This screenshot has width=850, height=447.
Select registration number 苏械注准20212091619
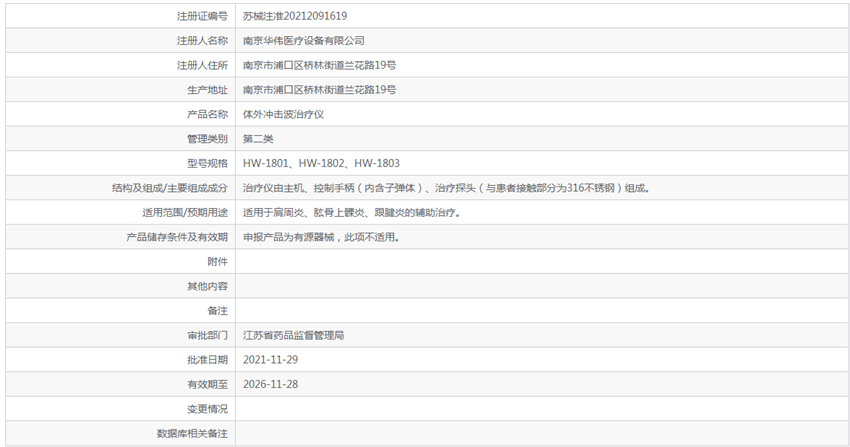pos(295,16)
